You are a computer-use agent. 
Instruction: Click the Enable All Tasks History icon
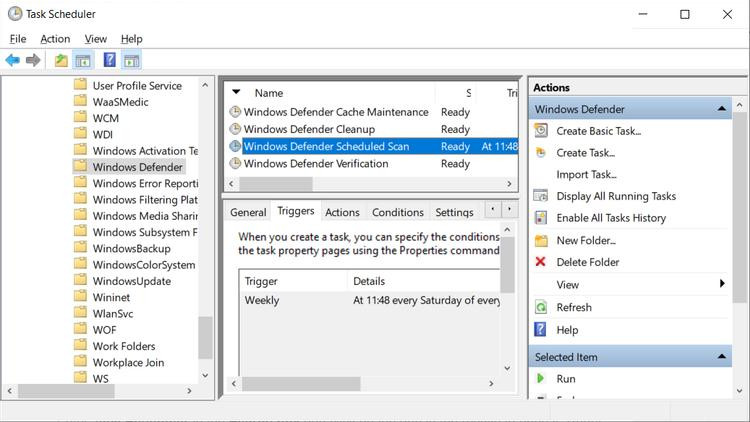[541, 218]
